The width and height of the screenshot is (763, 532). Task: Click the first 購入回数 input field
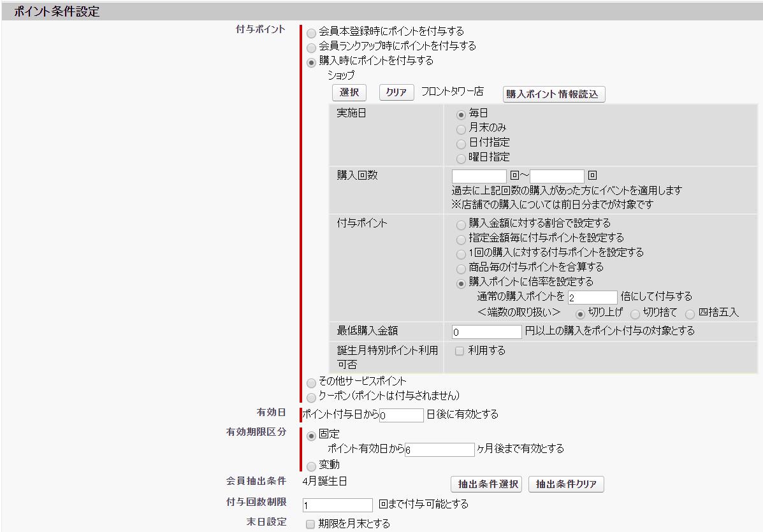pyautogui.click(x=479, y=176)
